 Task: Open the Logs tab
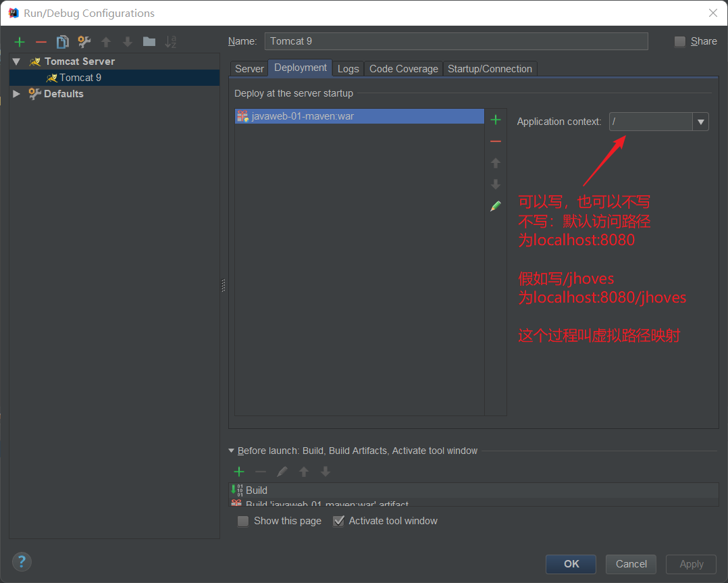click(348, 69)
